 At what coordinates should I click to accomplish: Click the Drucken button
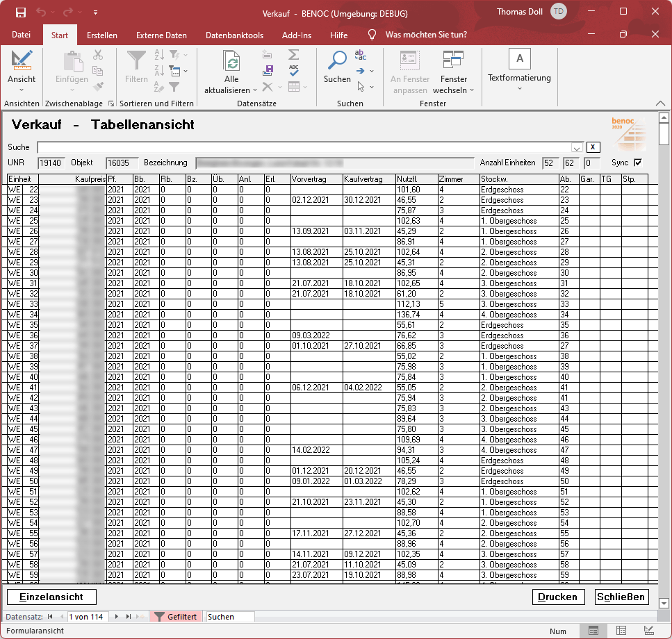pos(557,597)
